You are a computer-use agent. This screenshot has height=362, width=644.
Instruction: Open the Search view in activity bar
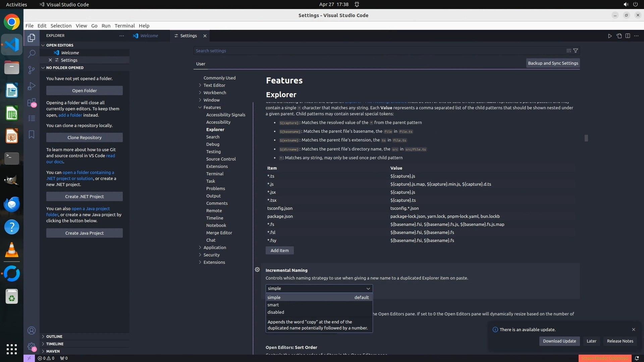[x=32, y=54]
